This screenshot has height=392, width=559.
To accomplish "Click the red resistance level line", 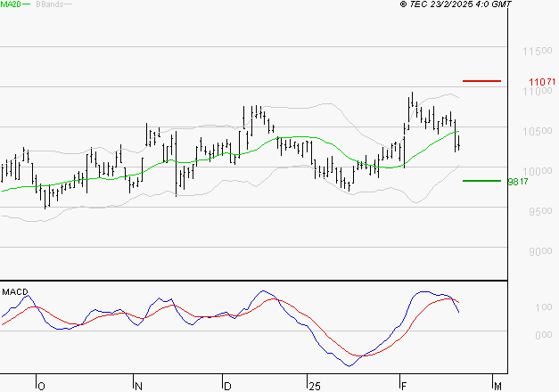I will pyautogui.click(x=481, y=81).
